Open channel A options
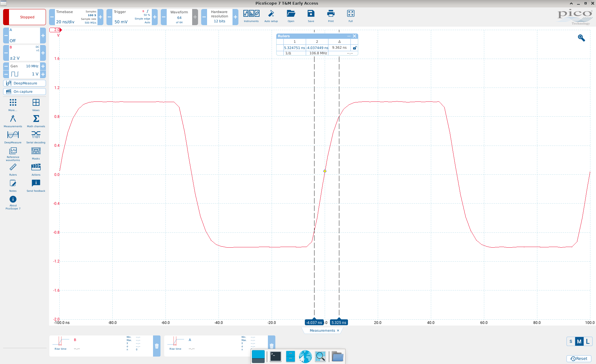 [x=25, y=36]
